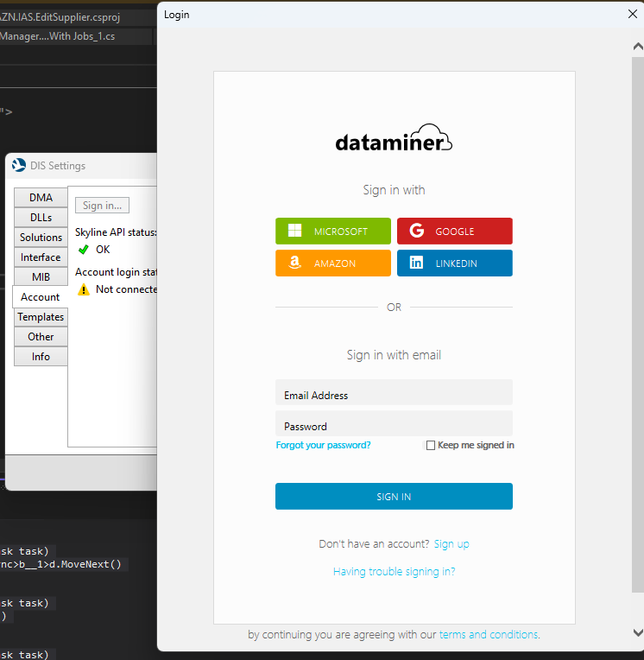Click green checkmark OK status icon
Image resolution: width=644 pixels, height=660 pixels.
pyautogui.click(x=84, y=250)
